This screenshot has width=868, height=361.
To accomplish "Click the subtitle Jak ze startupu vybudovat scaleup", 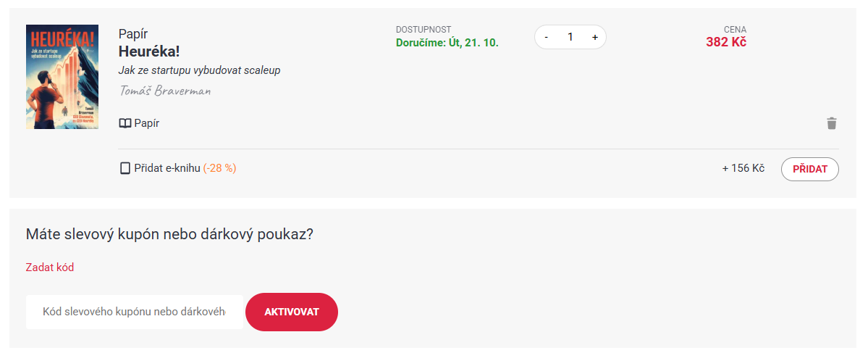I will point(199,70).
